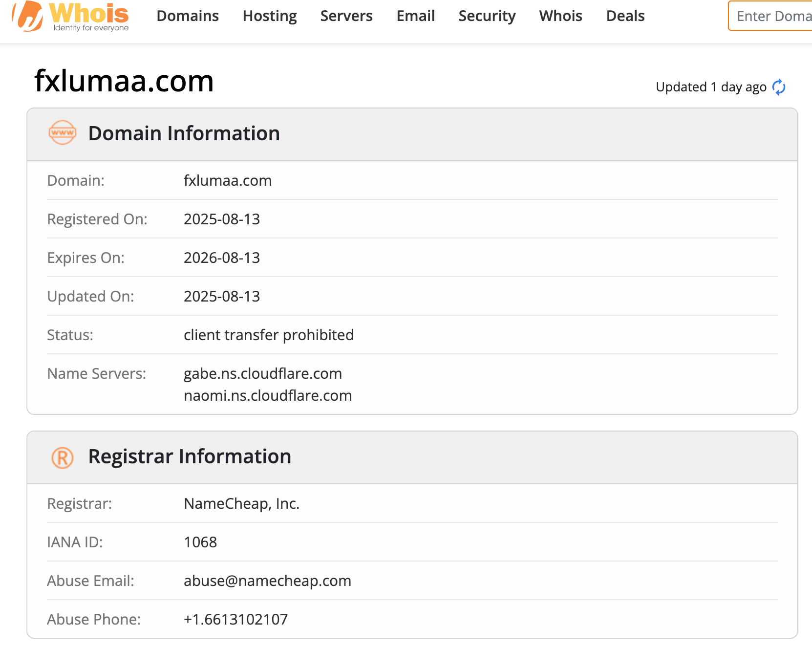812x649 pixels.
Task: Open the Deals menu
Action: click(x=625, y=16)
